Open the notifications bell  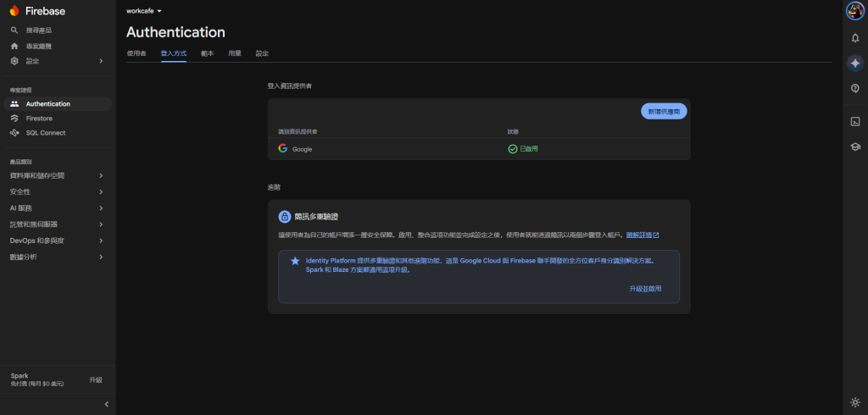click(854, 37)
